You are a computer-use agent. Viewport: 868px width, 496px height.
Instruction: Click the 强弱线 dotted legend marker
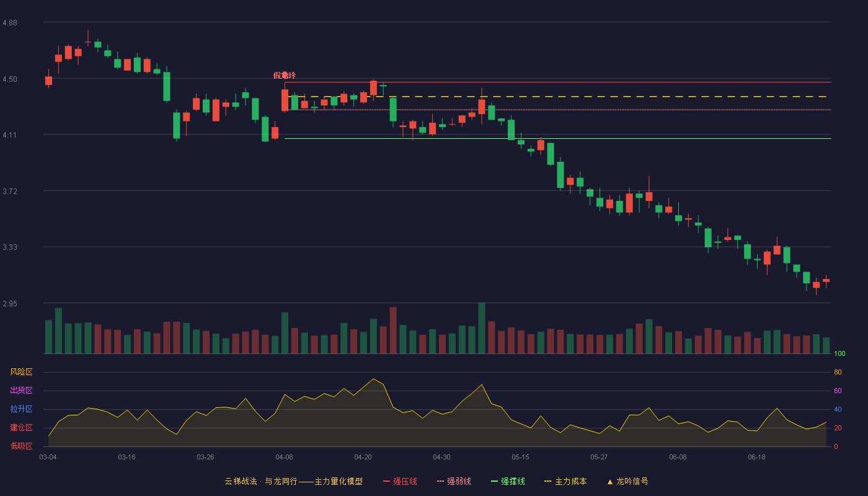pos(441,481)
